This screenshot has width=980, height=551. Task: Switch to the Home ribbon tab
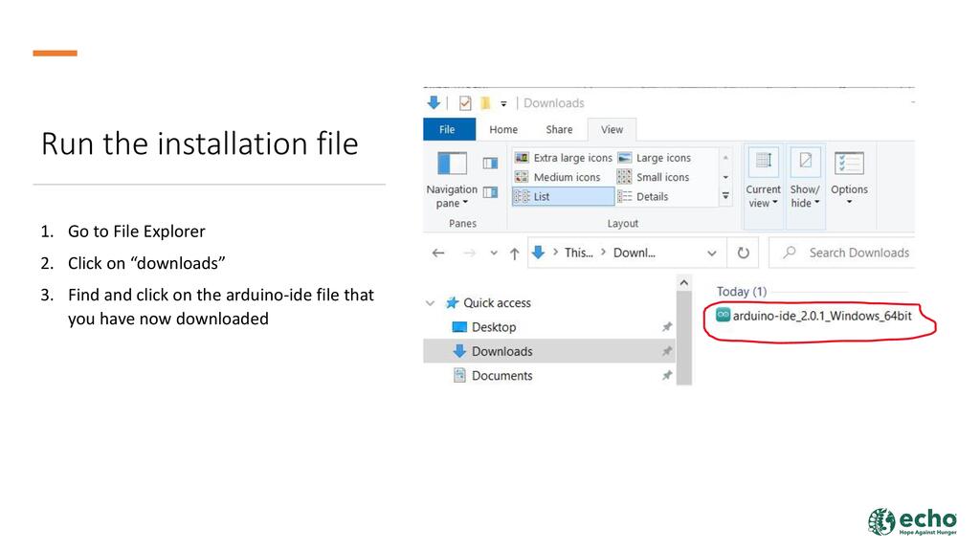[x=502, y=130]
